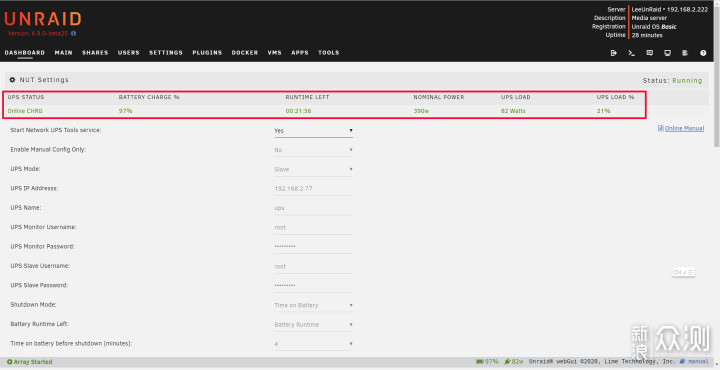Go to the Main menu
Image resolution: width=720 pixels, height=370 pixels.
(x=63, y=53)
